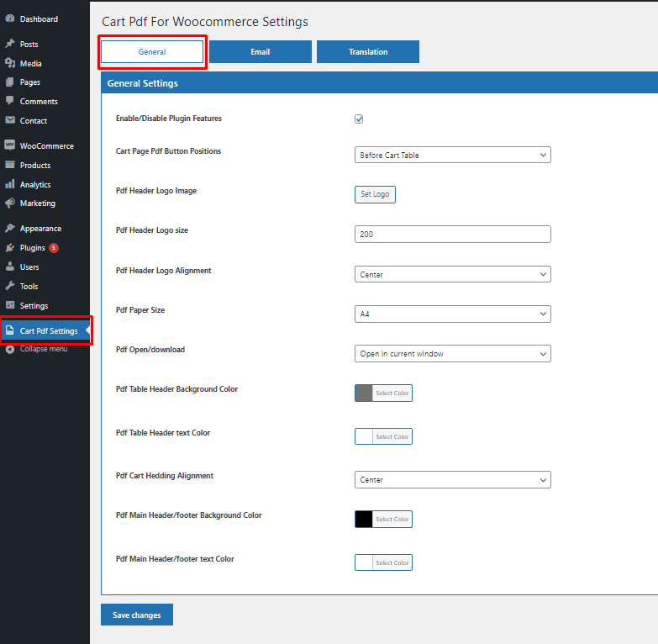Image resolution: width=658 pixels, height=644 pixels.
Task: Open Pdf Open/download dropdown
Action: coord(452,353)
